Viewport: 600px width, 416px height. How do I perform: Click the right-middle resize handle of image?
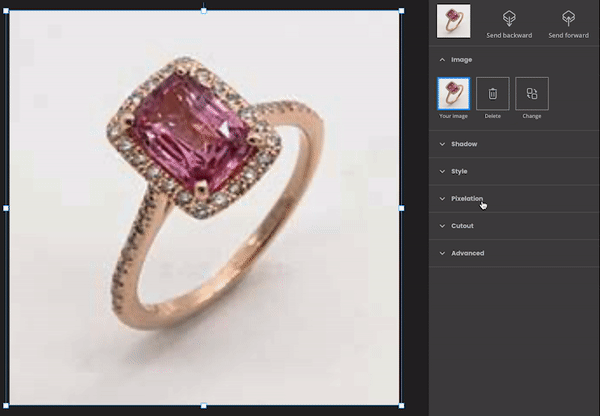[x=402, y=208]
